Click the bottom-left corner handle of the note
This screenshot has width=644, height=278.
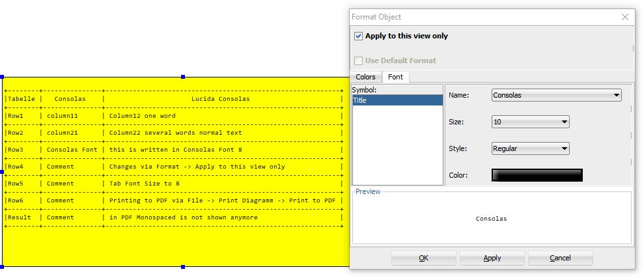pos(2,267)
